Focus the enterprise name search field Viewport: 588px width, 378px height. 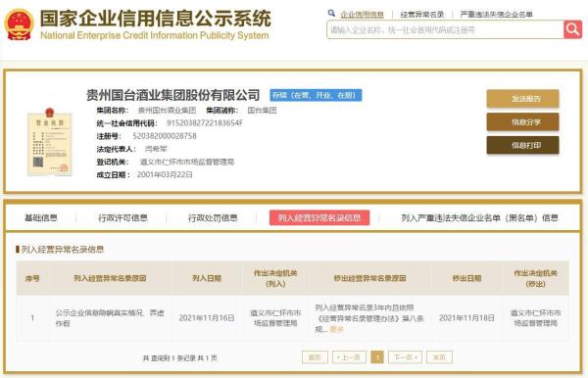(x=445, y=29)
